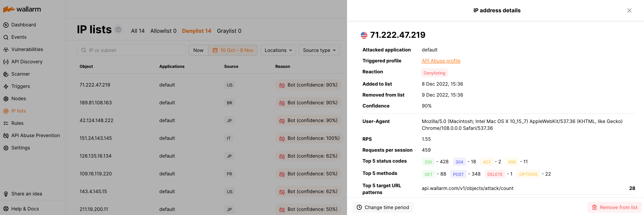The image size is (644, 215).
Task: Select Triggers in the sidebar
Action: pos(20,86)
